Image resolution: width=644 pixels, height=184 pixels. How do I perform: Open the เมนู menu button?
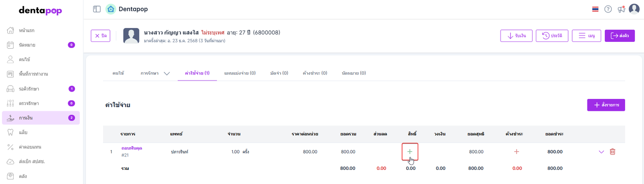(x=586, y=35)
